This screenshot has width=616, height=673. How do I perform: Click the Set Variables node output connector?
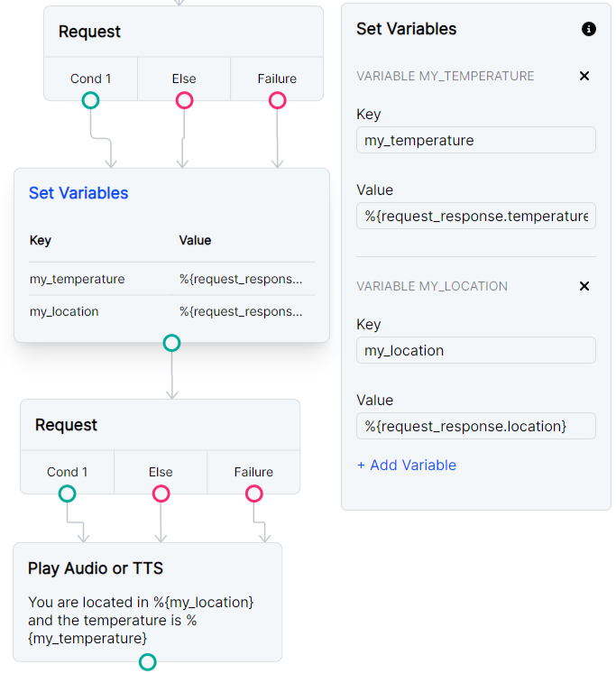pyautogui.click(x=171, y=343)
